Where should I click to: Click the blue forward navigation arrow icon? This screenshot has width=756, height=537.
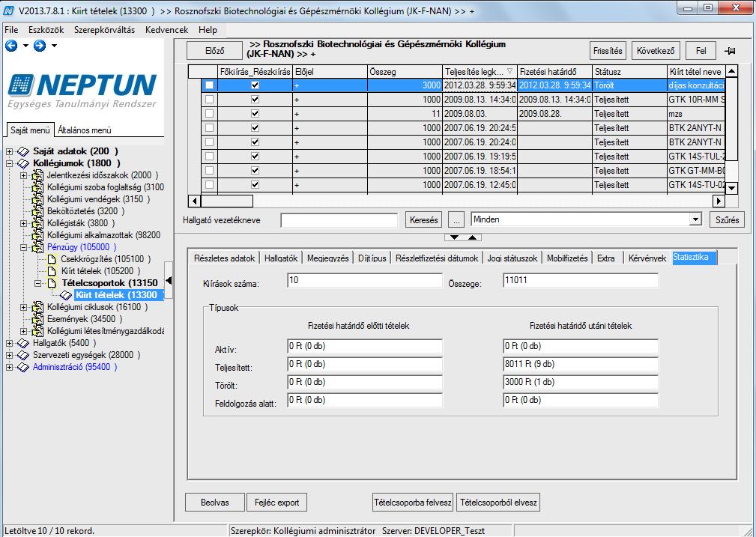(40, 46)
